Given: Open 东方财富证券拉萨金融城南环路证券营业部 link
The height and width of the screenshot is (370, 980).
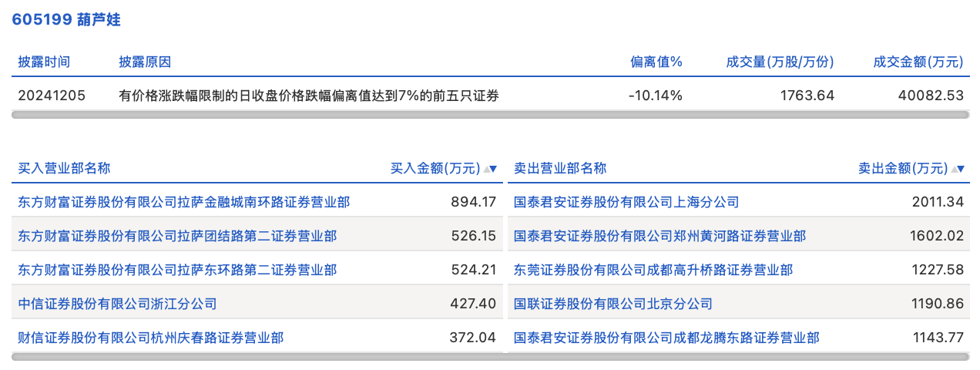Looking at the screenshot, I should click(183, 202).
